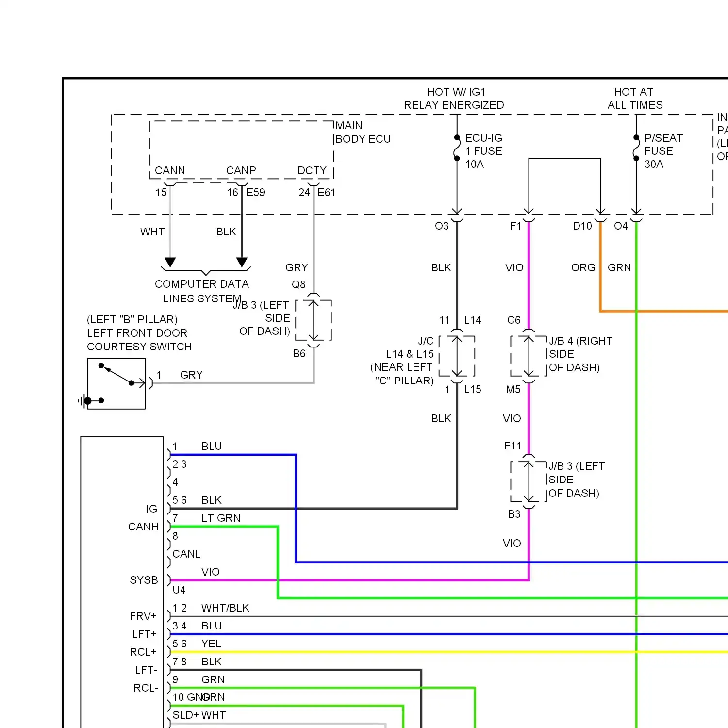Click the 'WHT' wire color label
Viewport: 728px width, 728px height.
(152, 232)
